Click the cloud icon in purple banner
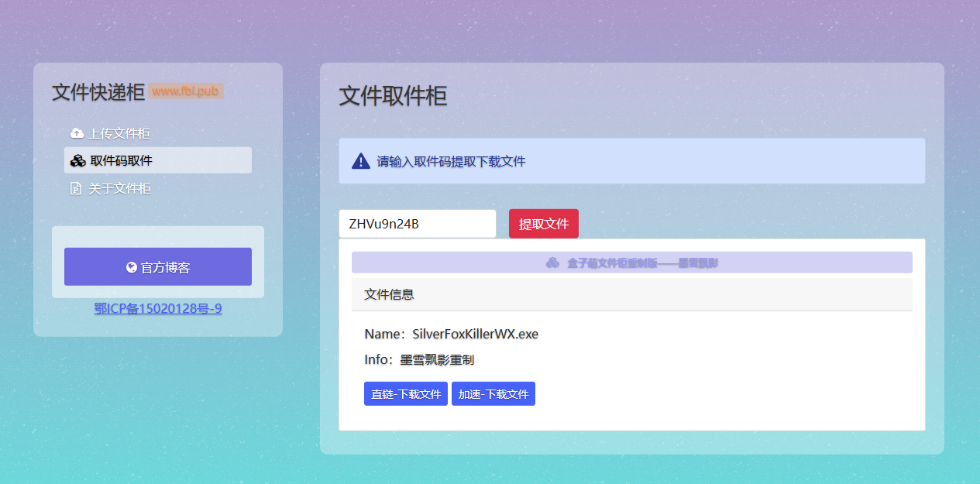 coord(552,263)
